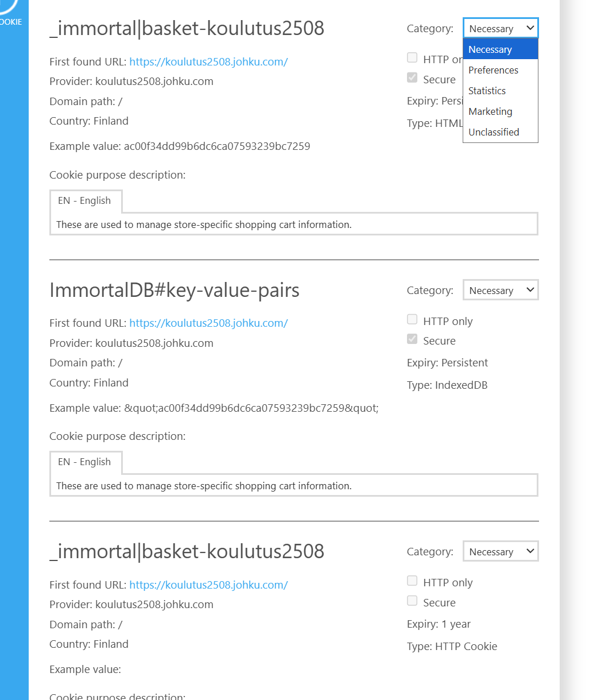Select EN - English tab of first cookie description
Screen dimensions: 597x700
[x=85, y=200]
